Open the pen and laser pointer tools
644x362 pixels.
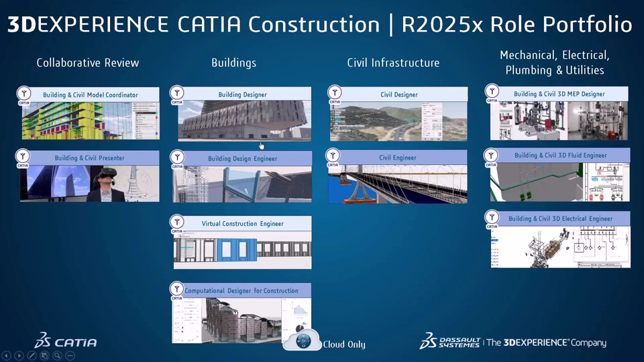coord(32,355)
